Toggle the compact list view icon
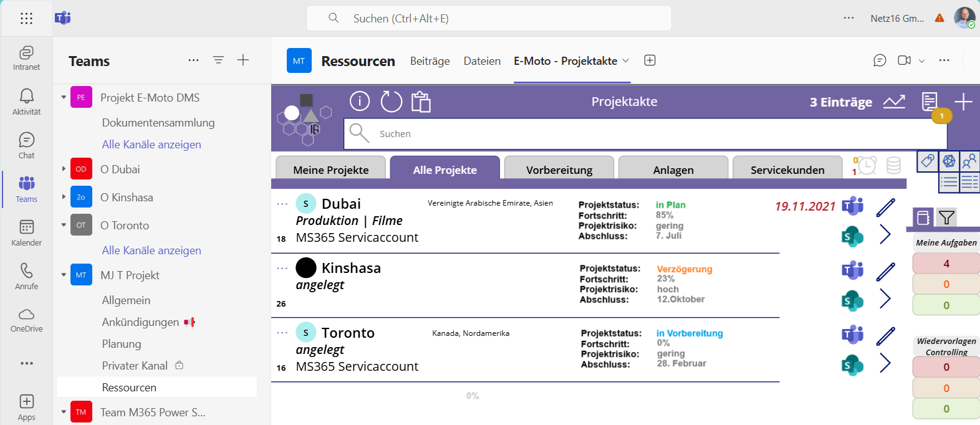 tap(949, 182)
